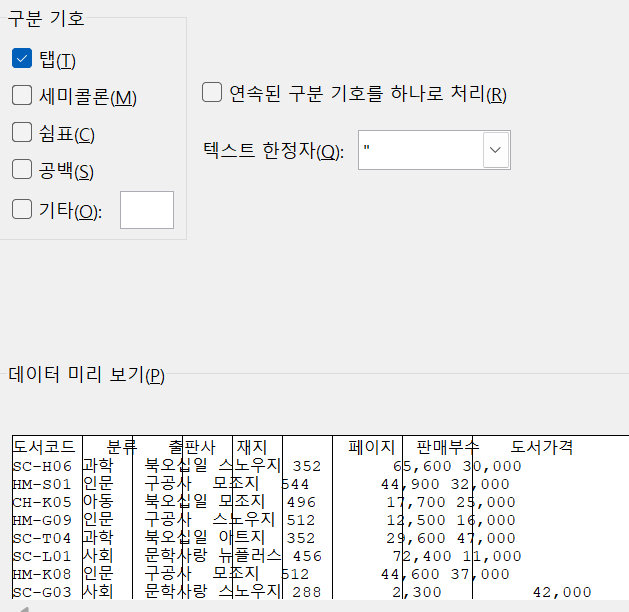Image resolution: width=629 pixels, height=612 pixels.
Task: Click the CH-K05 row code in preview
Action: pos(42,502)
